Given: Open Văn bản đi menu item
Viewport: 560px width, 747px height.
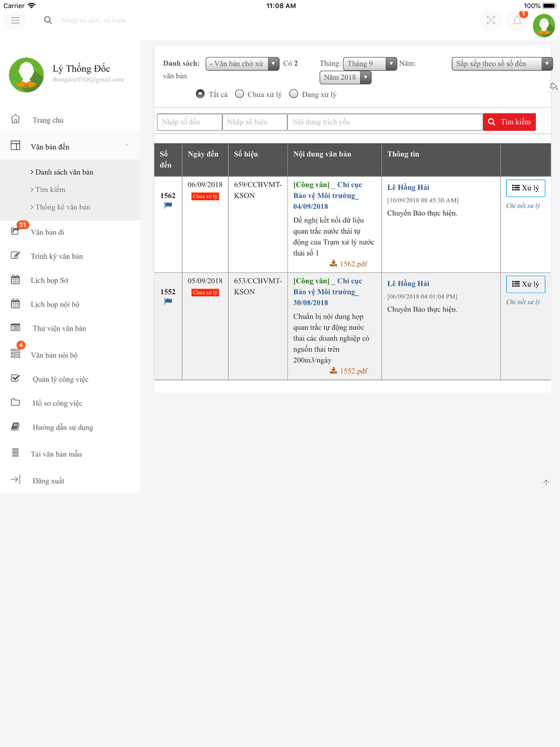Looking at the screenshot, I should 48,232.
